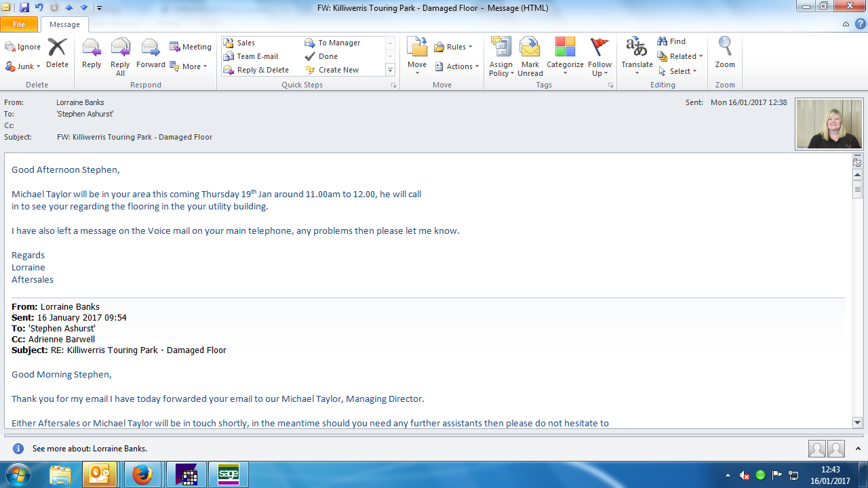Image resolution: width=868 pixels, height=488 pixels.
Task: Open the File tab
Action: click(19, 24)
